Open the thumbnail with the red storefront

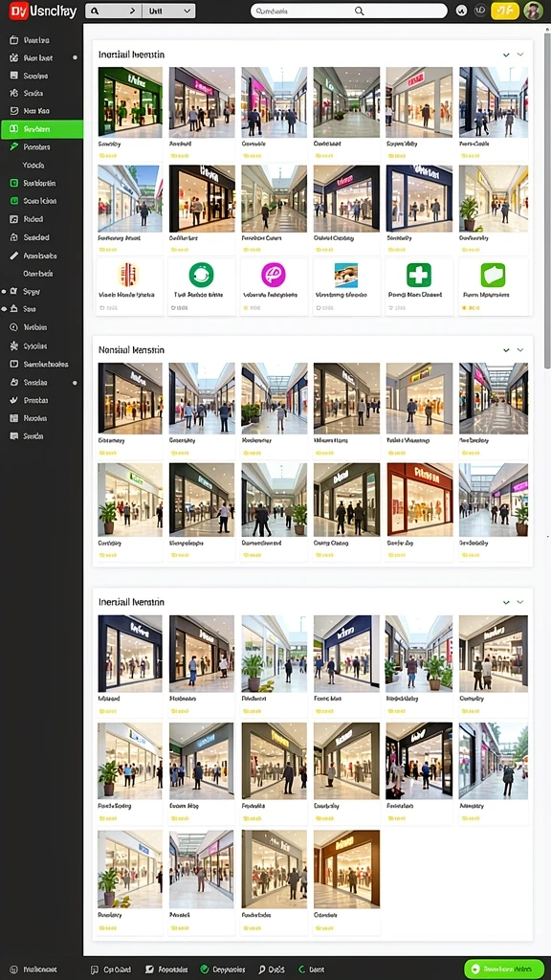(419, 500)
